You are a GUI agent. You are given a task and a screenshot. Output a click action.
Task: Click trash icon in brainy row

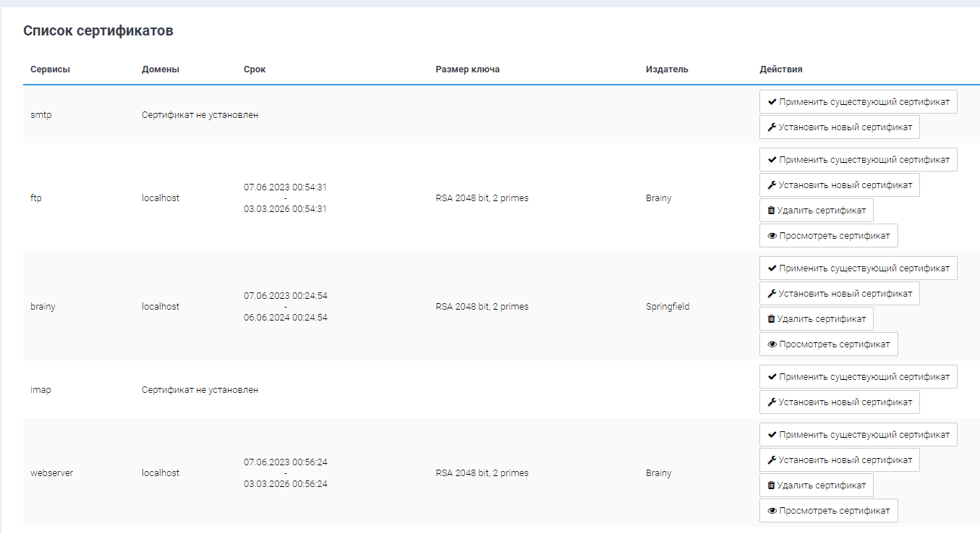point(771,319)
